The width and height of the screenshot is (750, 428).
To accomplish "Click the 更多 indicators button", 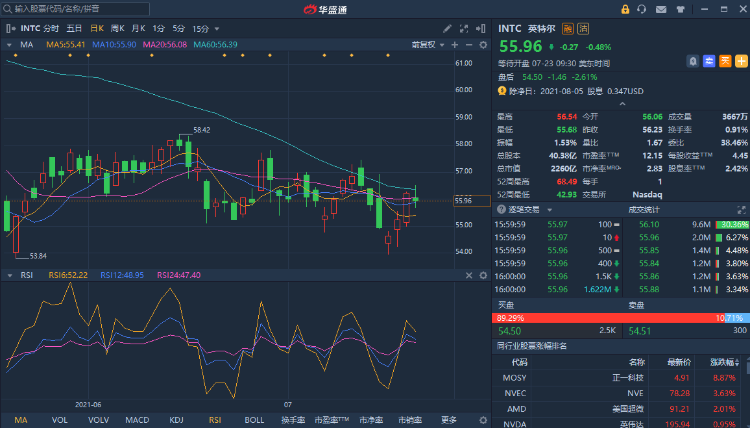I will (x=449, y=420).
